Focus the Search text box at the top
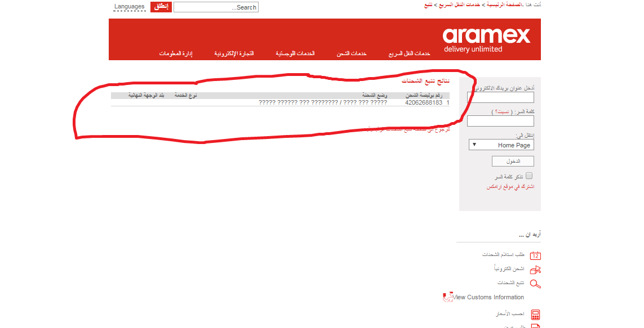This screenshot has width=644, height=328. pos(216,7)
